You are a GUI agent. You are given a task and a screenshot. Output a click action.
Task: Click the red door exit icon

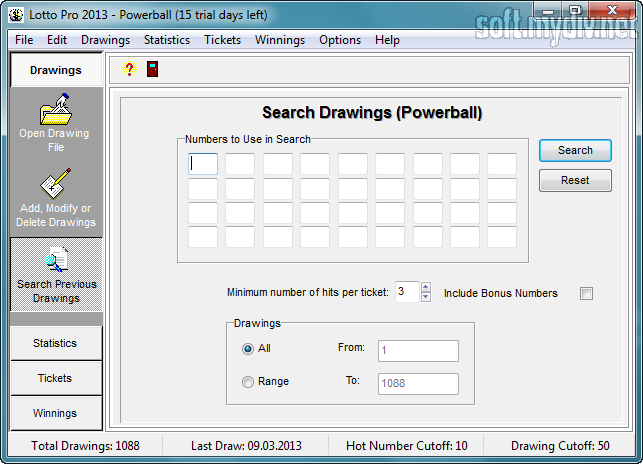153,69
